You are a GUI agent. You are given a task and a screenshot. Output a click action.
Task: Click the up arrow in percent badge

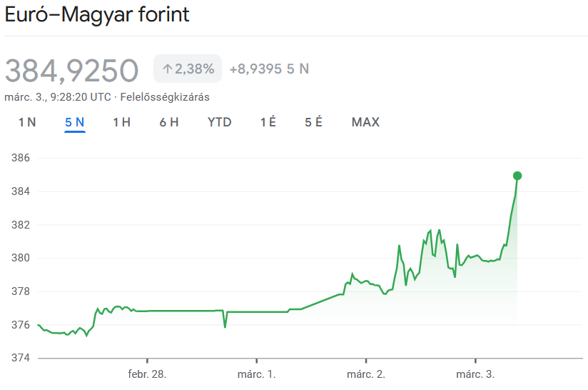tap(168, 69)
